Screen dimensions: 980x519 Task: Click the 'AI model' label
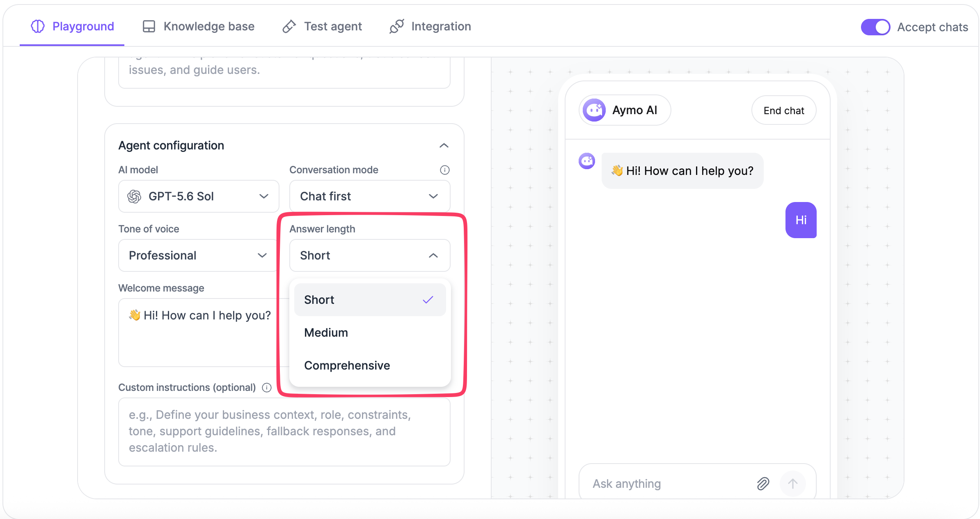(138, 170)
